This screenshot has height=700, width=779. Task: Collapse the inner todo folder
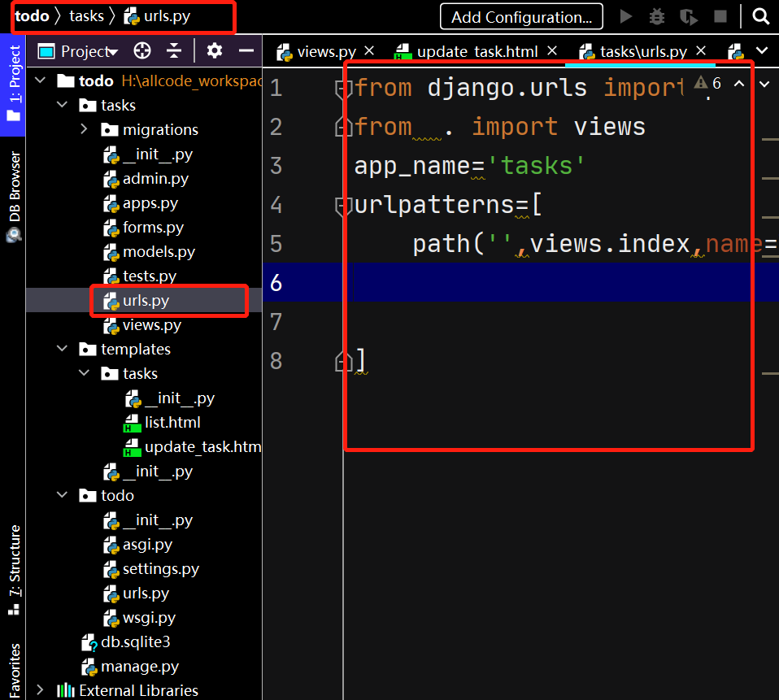pos(63,495)
